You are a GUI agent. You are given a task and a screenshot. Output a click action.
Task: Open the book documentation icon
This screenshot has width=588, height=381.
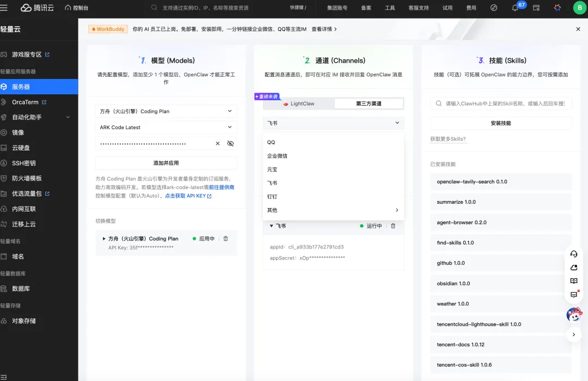pos(574,281)
